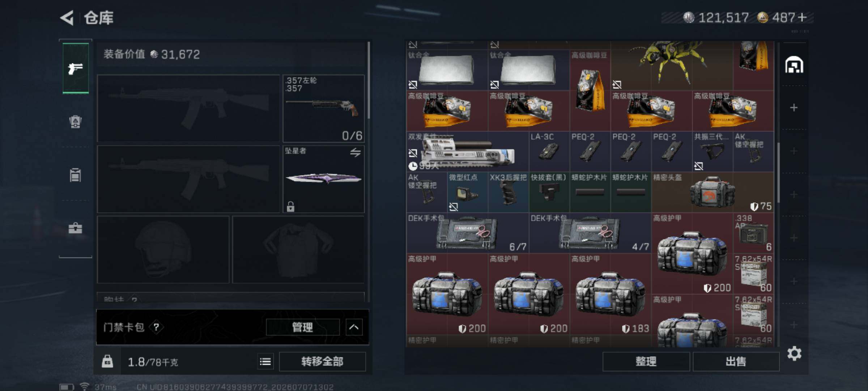Add currency with the plus beside 487
The image size is (868, 391).
(x=802, y=17)
